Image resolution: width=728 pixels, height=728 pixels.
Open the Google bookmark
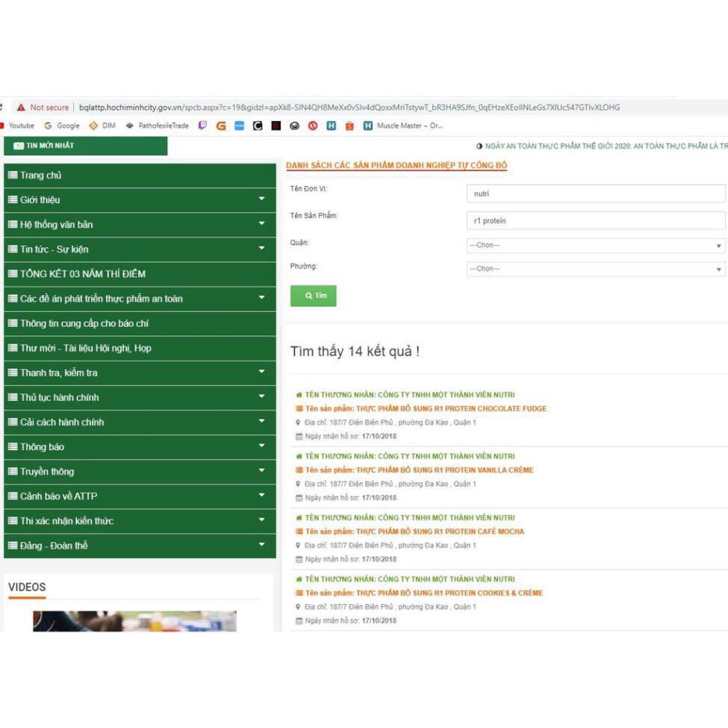pos(62,126)
